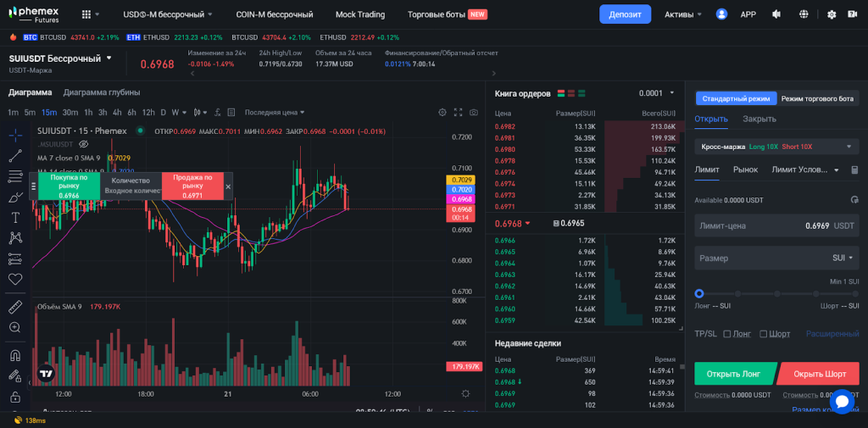The width and height of the screenshot is (868, 428).
Task: Select the trend line drawing tool
Action: point(15,156)
